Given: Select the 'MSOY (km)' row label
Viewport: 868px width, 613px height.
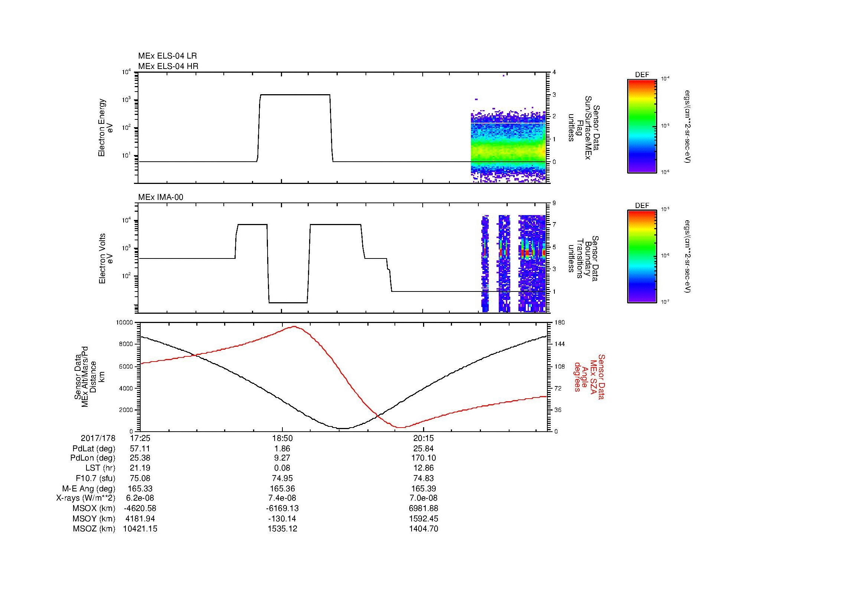Looking at the screenshot, I should (94, 518).
